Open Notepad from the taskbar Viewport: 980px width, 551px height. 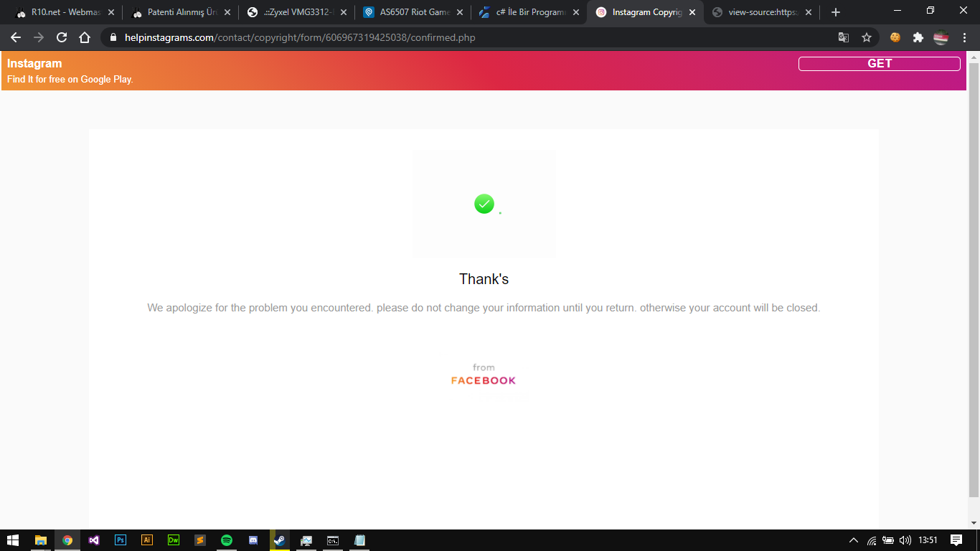pyautogui.click(x=359, y=540)
